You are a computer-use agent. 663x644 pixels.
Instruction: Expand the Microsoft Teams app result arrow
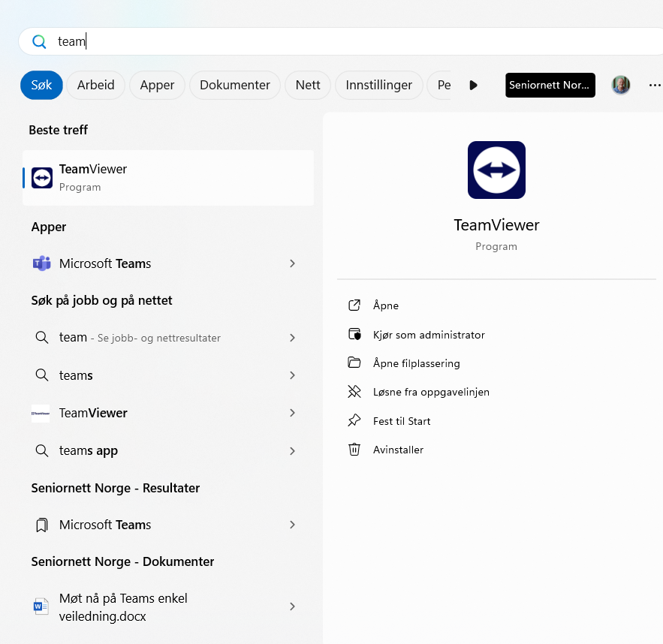[293, 263]
